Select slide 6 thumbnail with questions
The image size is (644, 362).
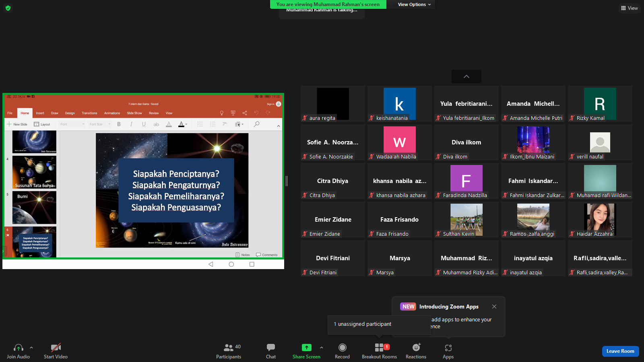pyautogui.click(x=34, y=242)
